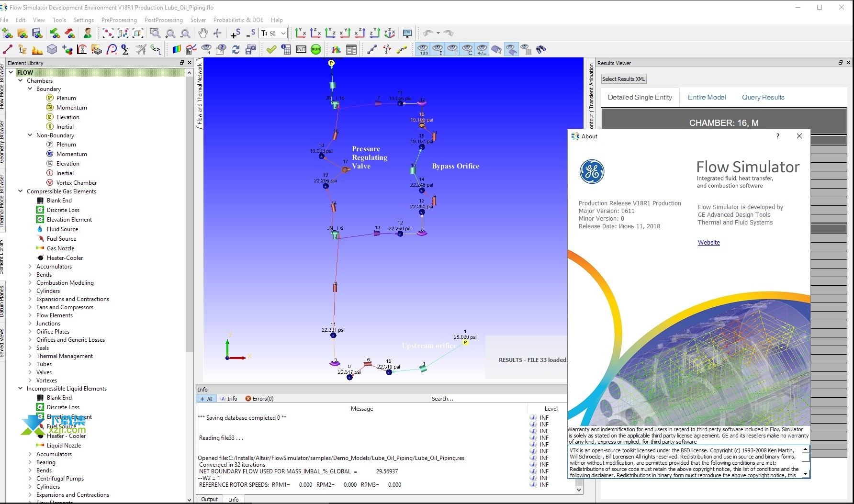Click the isometric XYZ view icon
Viewport: 854px width, 504px height.
pos(390,33)
